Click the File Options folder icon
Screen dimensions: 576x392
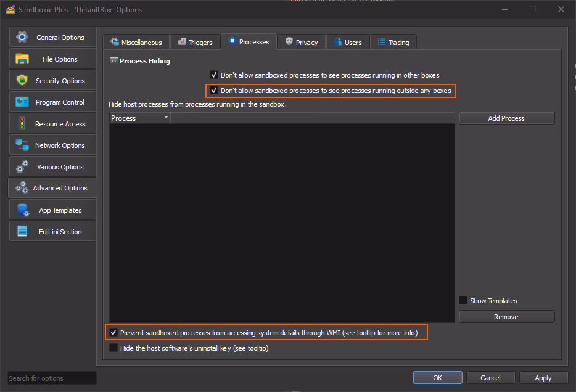tap(22, 59)
